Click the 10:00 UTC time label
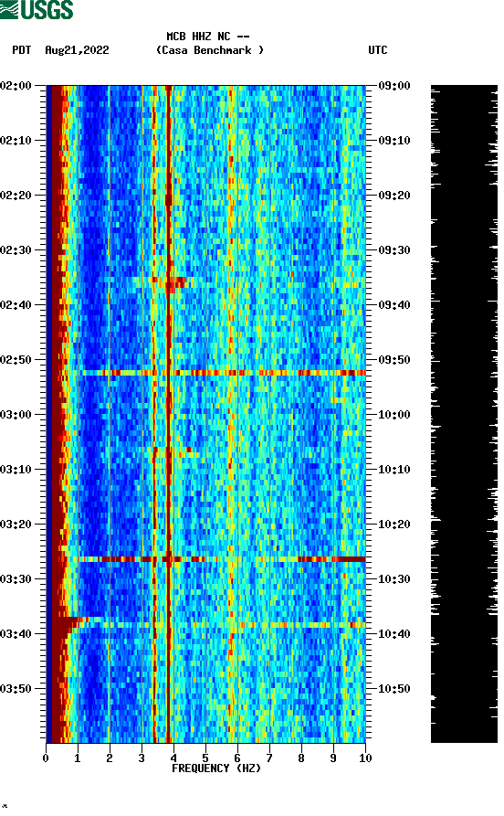This screenshot has height=816, width=504. pyautogui.click(x=394, y=415)
